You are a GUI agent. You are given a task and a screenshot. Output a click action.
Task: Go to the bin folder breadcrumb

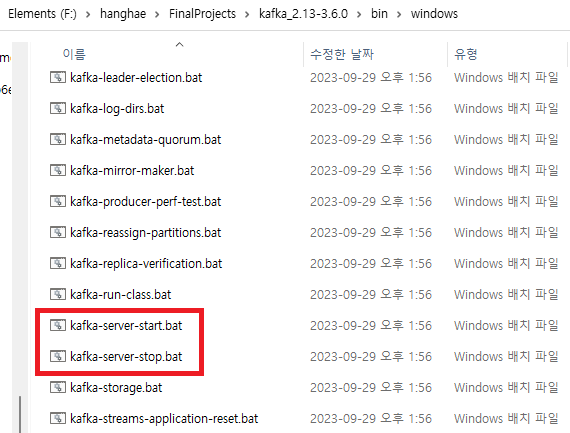point(379,14)
